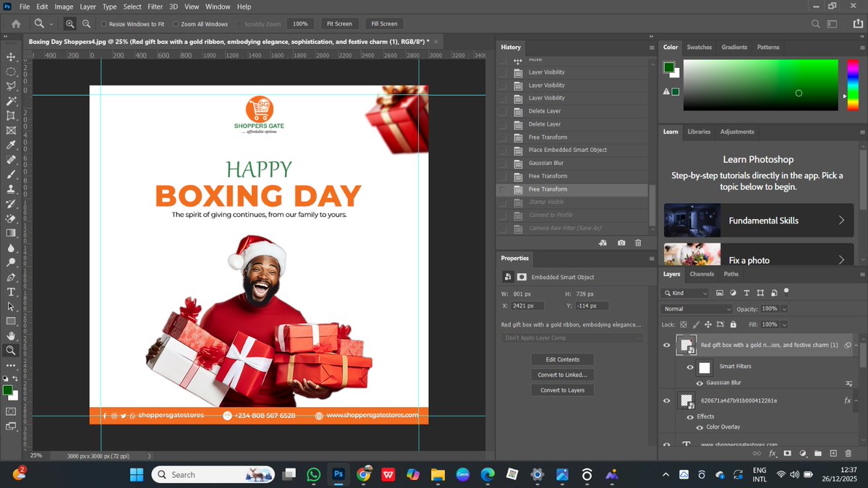This screenshot has height=488, width=868.
Task: Click the toolbar foreground green color swatch
Action: (7, 390)
